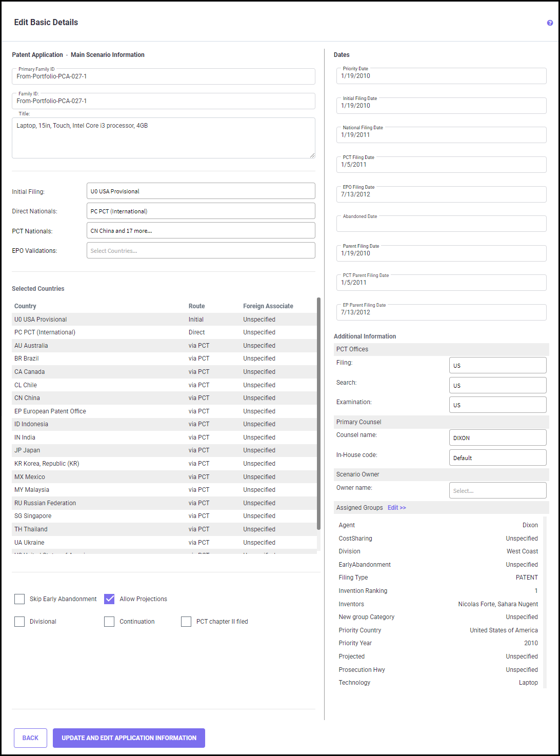This screenshot has width=560, height=756.
Task: Open the Initial Filing dropdown
Action: click(x=201, y=191)
